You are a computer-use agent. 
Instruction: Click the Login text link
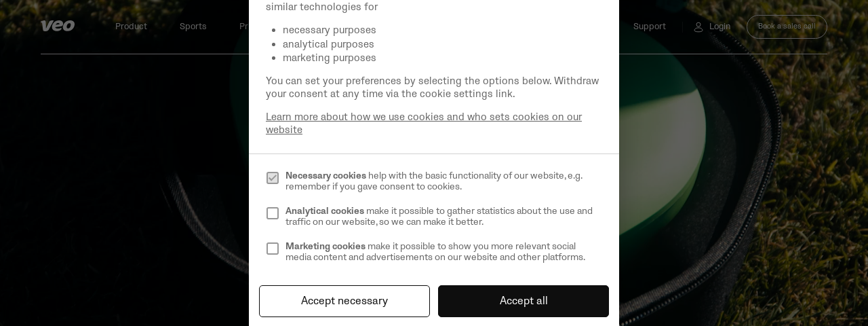coord(719,26)
